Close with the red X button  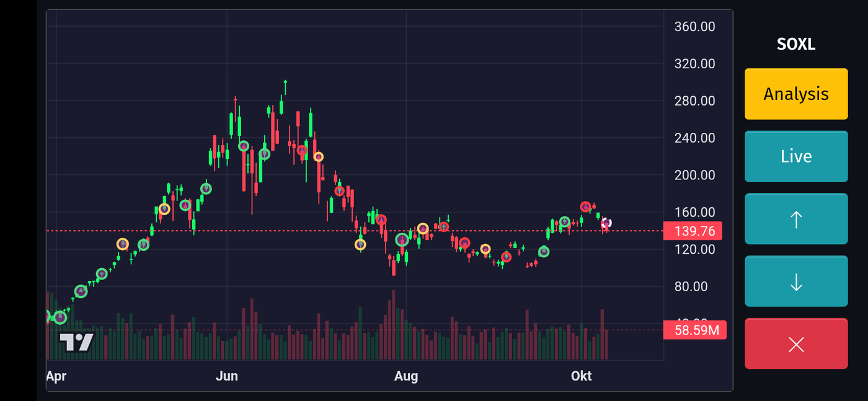[796, 344]
